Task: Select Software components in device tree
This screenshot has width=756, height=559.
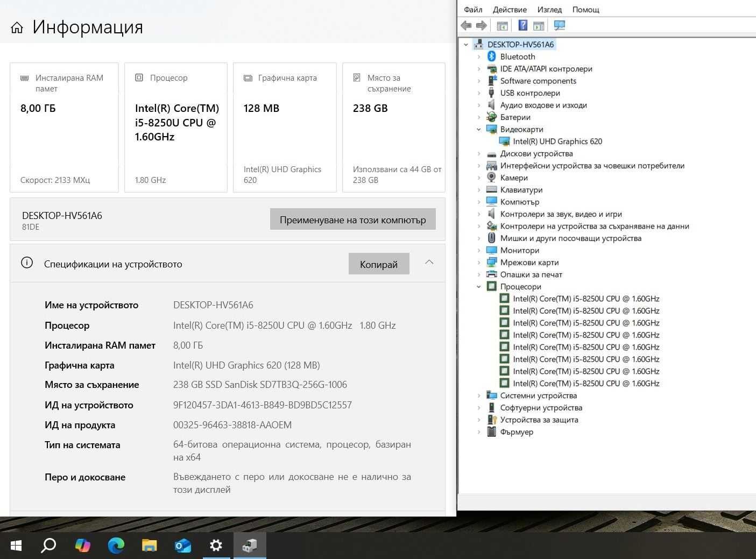Action: pyautogui.click(x=538, y=81)
